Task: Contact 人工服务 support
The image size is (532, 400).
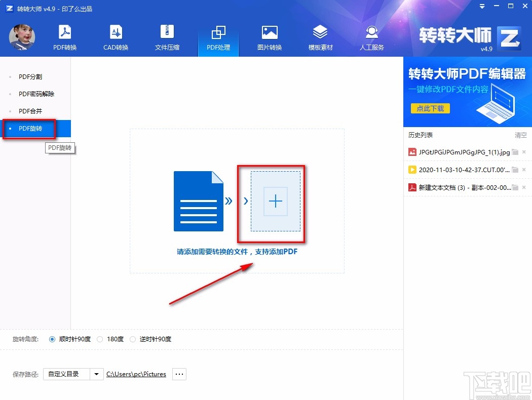Action: 371,37
